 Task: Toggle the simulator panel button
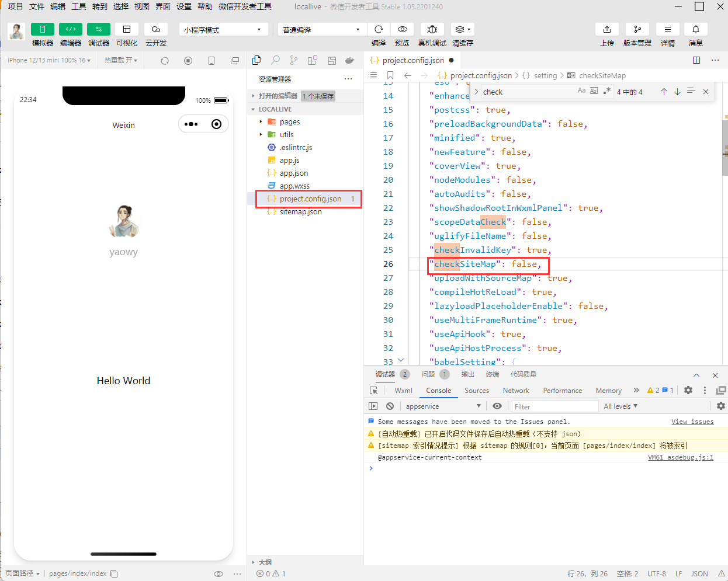[x=43, y=29]
